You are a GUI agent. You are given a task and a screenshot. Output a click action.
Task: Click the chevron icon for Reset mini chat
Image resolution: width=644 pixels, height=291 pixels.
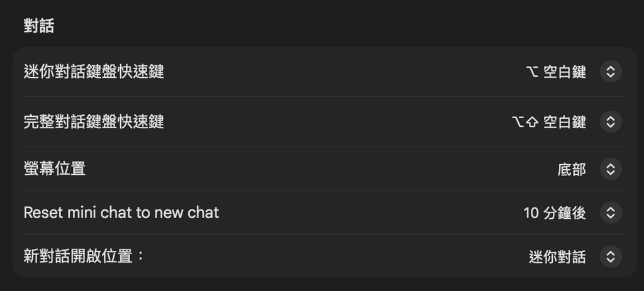610,212
